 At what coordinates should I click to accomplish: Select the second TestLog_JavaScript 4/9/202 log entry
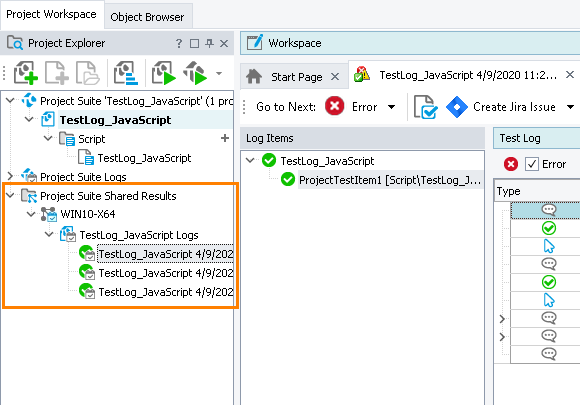click(x=165, y=273)
